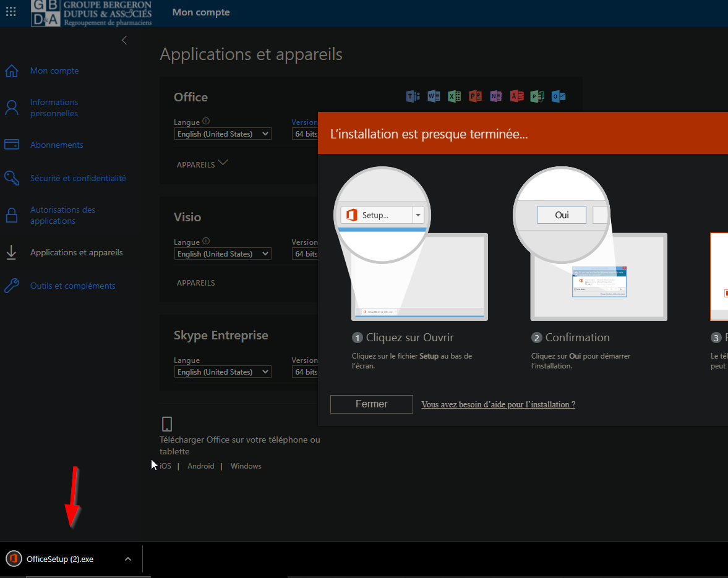The height and width of the screenshot is (578, 728).
Task: Click the key icon for Sécurité et confidentialité
Action: pyautogui.click(x=12, y=178)
